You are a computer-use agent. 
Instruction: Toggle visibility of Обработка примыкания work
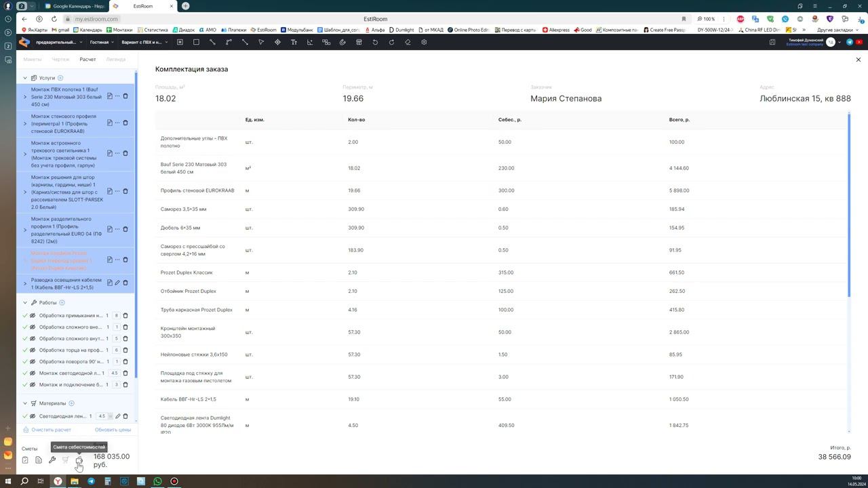coord(33,316)
